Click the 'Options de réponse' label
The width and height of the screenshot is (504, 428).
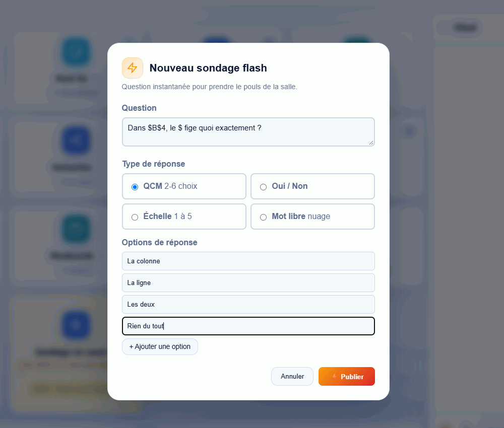click(x=159, y=242)
